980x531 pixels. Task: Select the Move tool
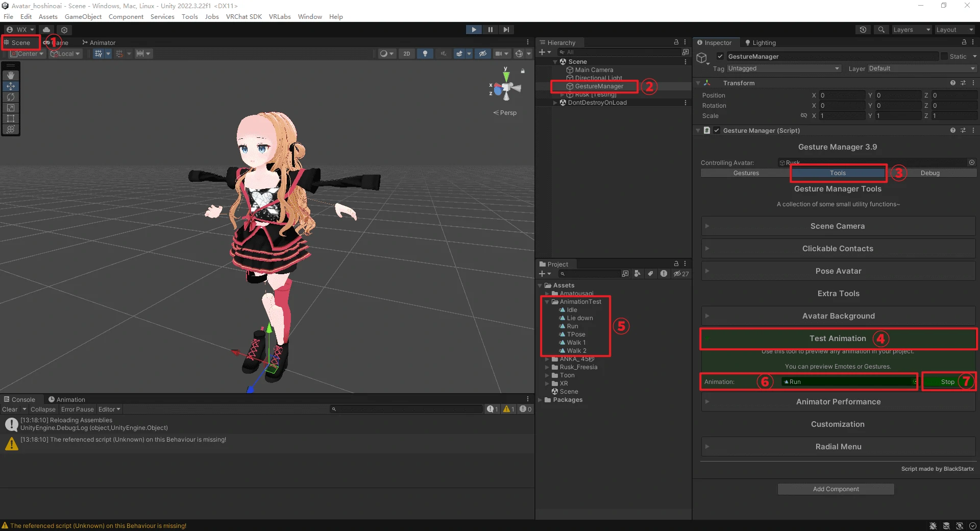[11, 86]
